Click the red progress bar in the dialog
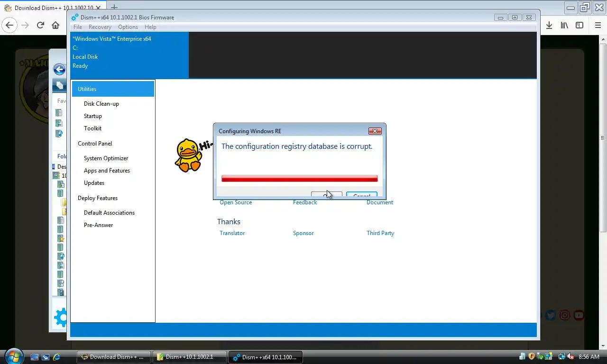Viewport: 607px width, 364px height. pos(300,179)
